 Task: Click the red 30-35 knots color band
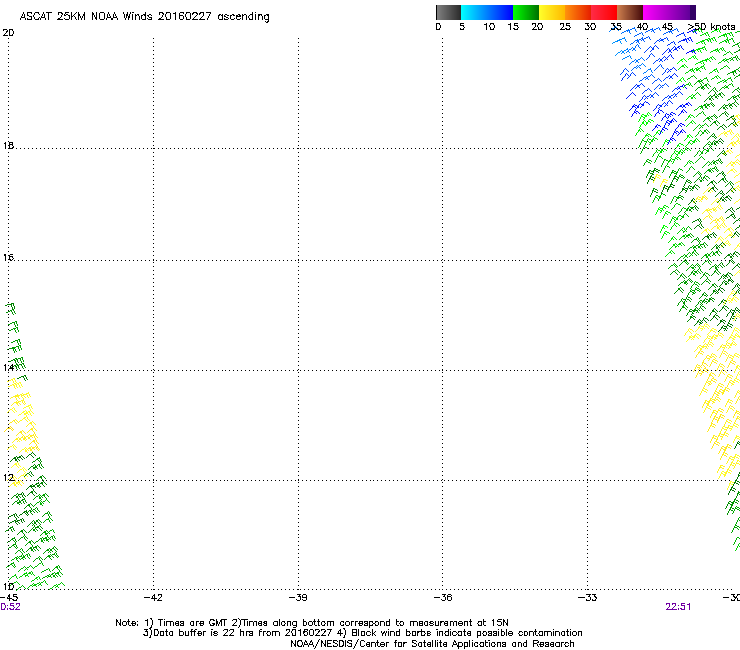coord(604,12)
